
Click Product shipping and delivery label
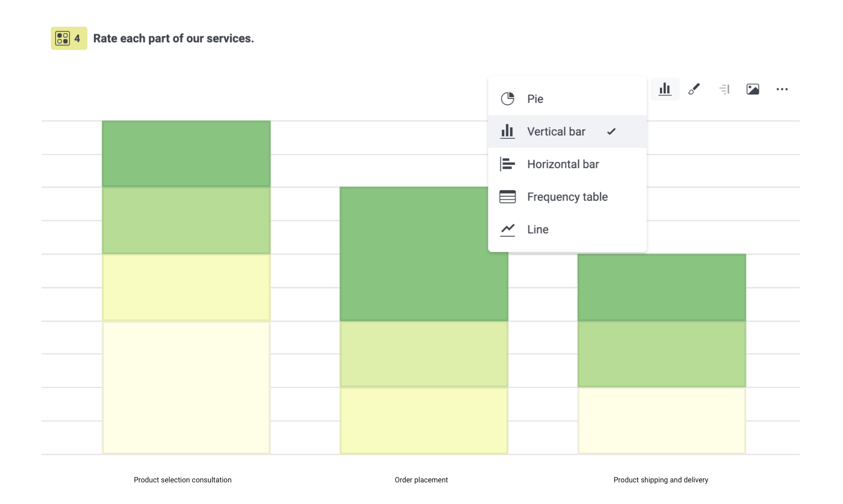(x=661, y=480)
